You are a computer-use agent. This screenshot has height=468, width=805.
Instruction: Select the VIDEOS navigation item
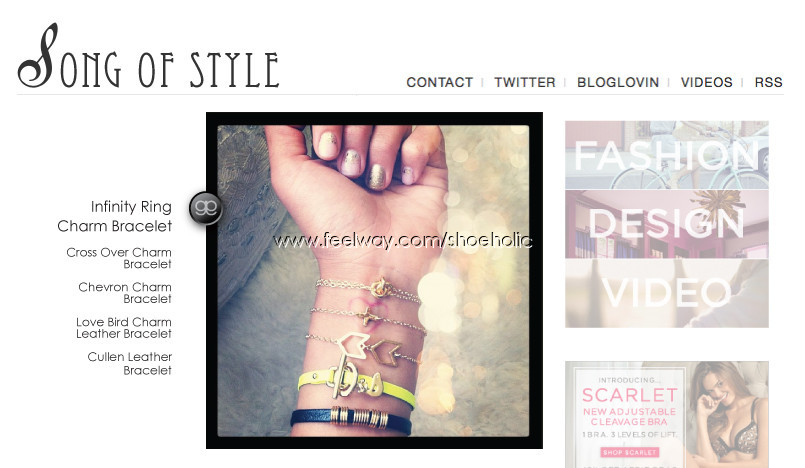706,82
